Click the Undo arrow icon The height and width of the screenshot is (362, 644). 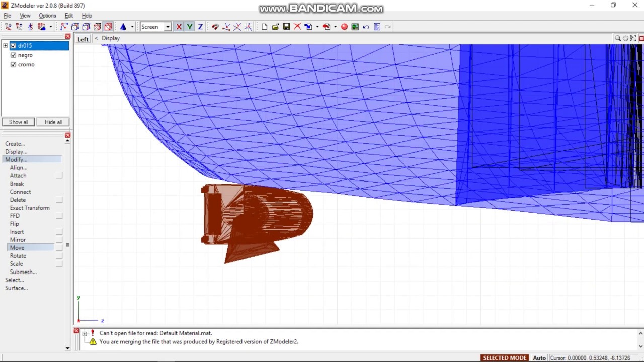[x=366, y=27]
